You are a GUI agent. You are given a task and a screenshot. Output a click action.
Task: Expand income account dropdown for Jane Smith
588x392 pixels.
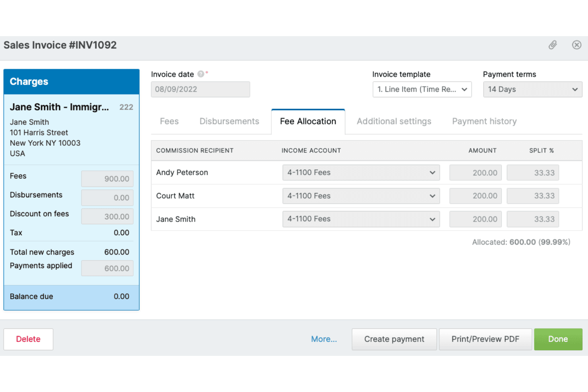pos(361,219)
